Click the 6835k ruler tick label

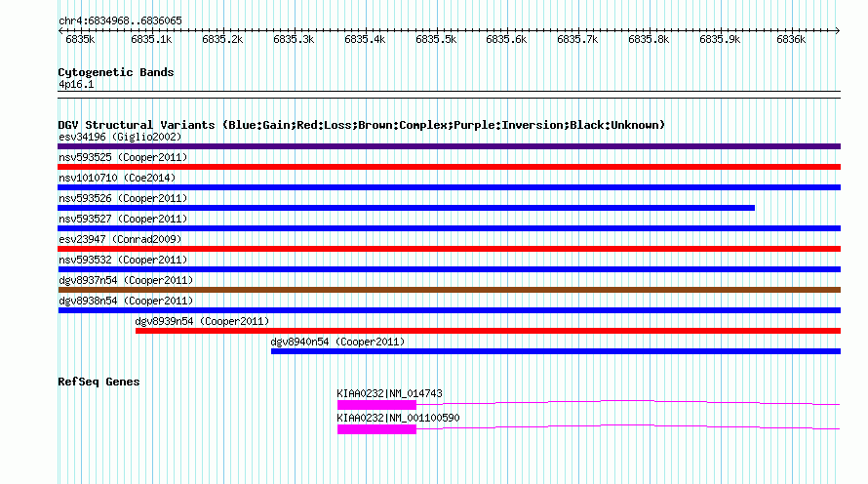pos(80,39)
